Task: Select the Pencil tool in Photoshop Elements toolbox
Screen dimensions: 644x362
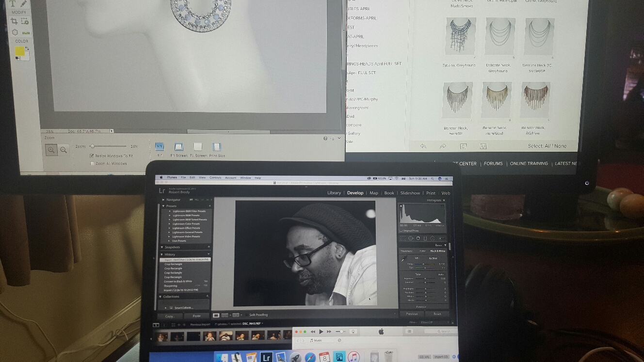Action: pos(24,3)
